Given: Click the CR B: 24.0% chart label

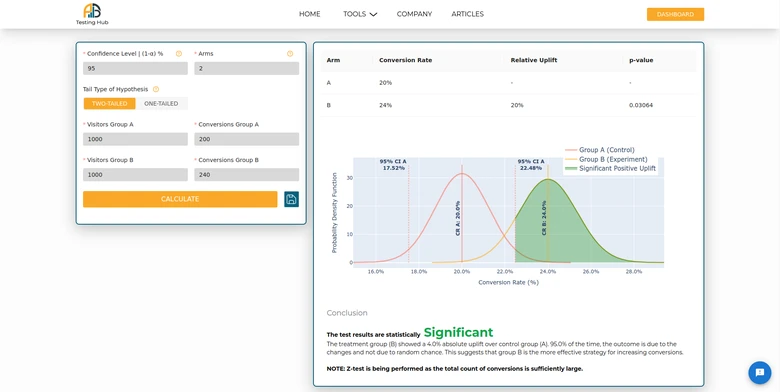Looking at the screenshot, I should (544, 218).
